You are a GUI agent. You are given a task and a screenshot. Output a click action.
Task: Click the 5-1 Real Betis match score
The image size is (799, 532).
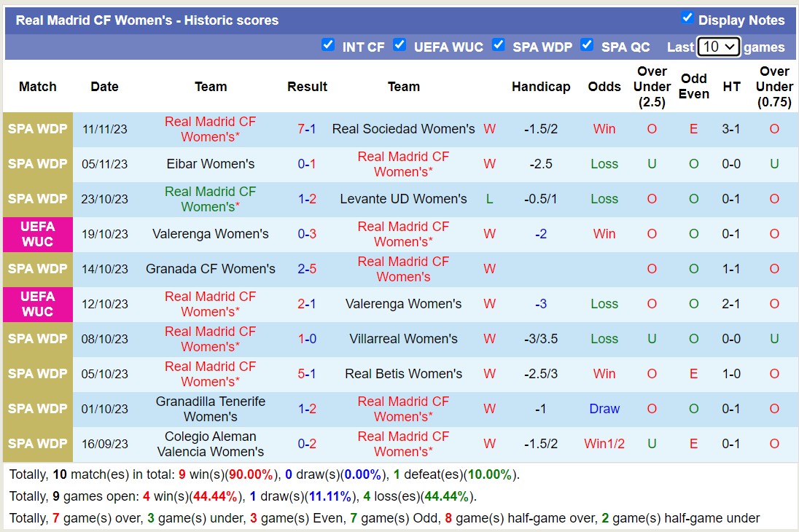[x=307, y=374]
